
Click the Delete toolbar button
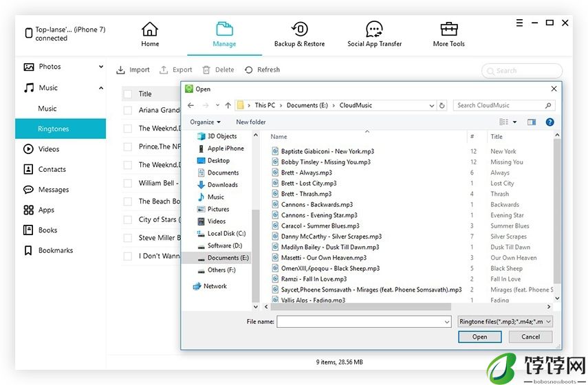point(218,69)
